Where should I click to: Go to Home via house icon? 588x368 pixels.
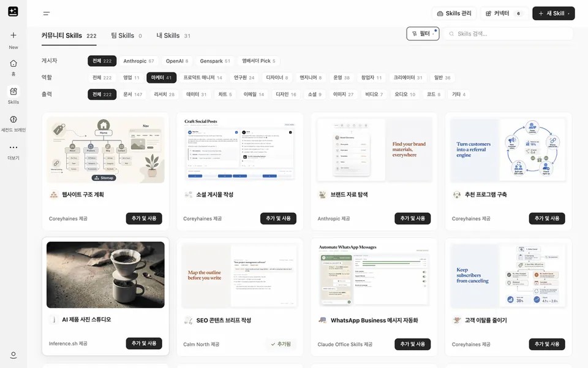click(13, 63)
